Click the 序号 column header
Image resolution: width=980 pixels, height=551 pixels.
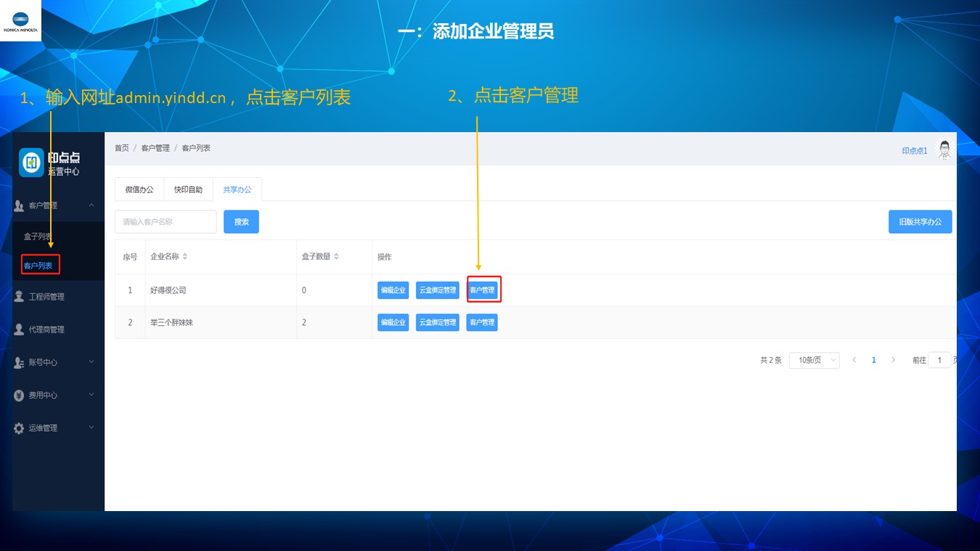(x=130, y=257)
